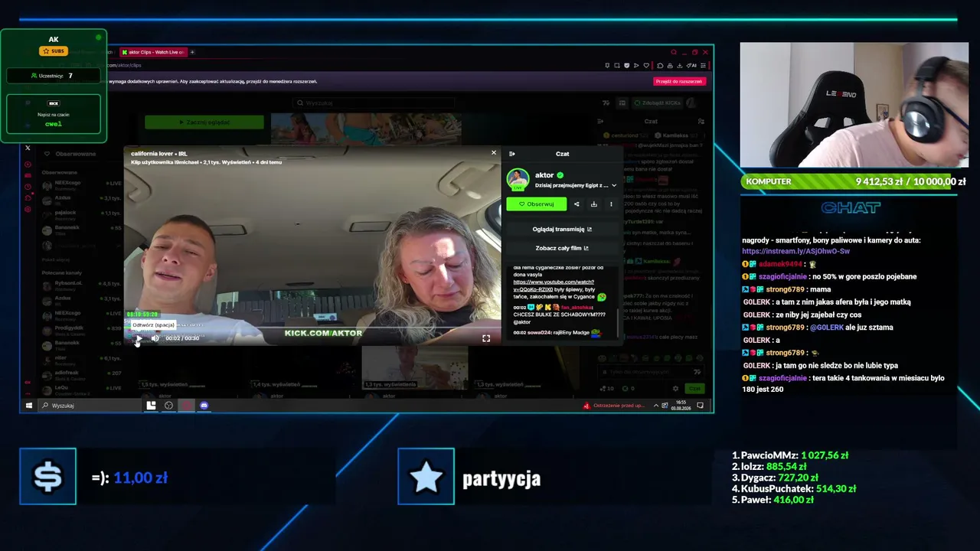
Task: Click the clip time display 00:02 / 00:30
Action: click(x=182, y=338)
